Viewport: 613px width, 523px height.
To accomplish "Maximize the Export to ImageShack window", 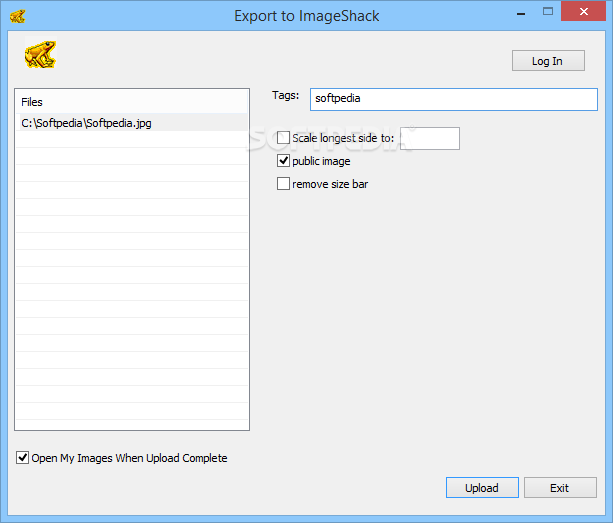I will [548, 12].
